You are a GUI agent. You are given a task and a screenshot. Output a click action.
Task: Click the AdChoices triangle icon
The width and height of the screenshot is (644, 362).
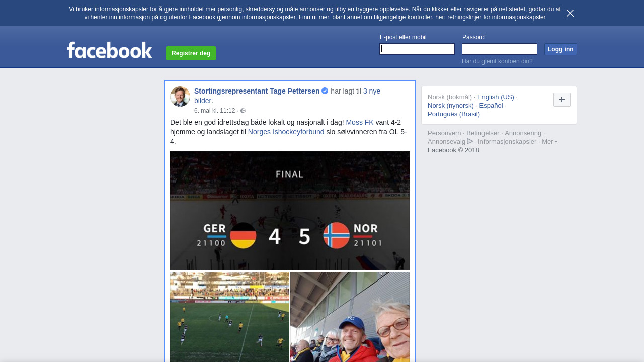tap(470, 141)
